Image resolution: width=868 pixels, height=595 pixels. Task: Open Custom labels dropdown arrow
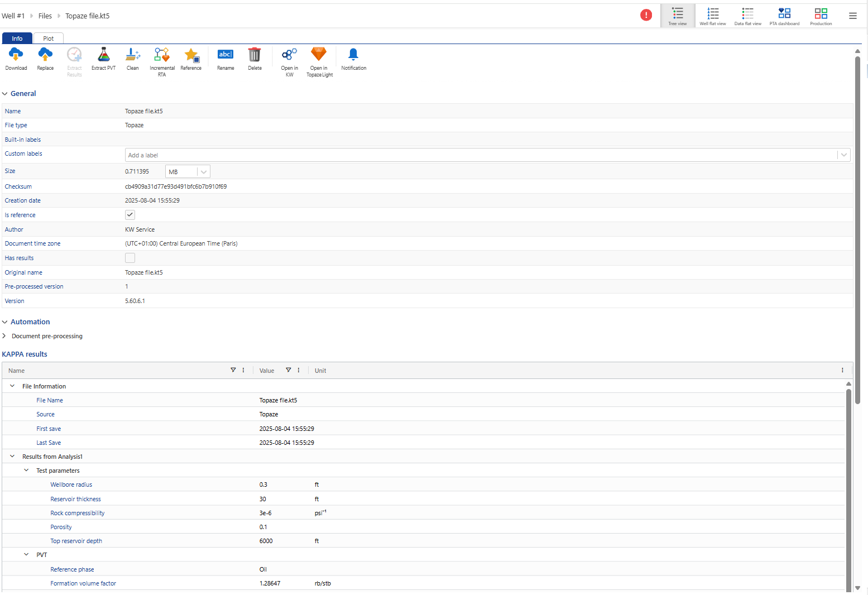[843, 155]
